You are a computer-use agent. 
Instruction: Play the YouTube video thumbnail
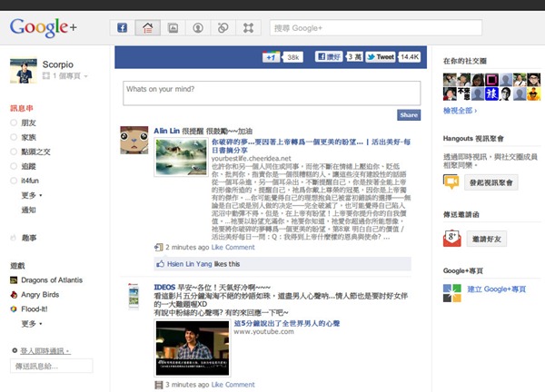point(193,348)
